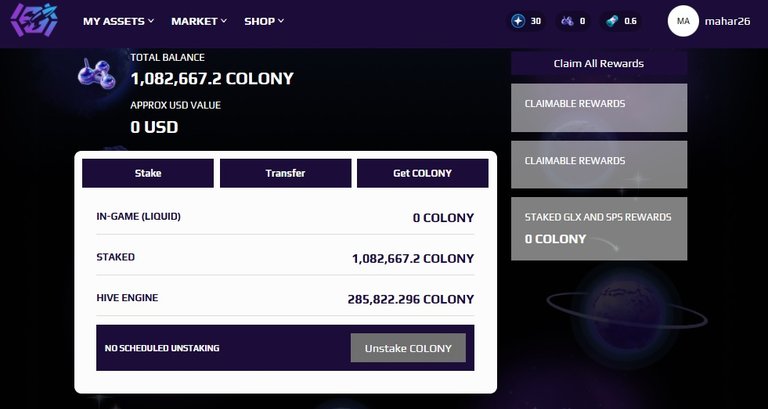Screen dimensions: 768x409
Task: Select the Transfer tab button
Action: (x=286, y=173)
